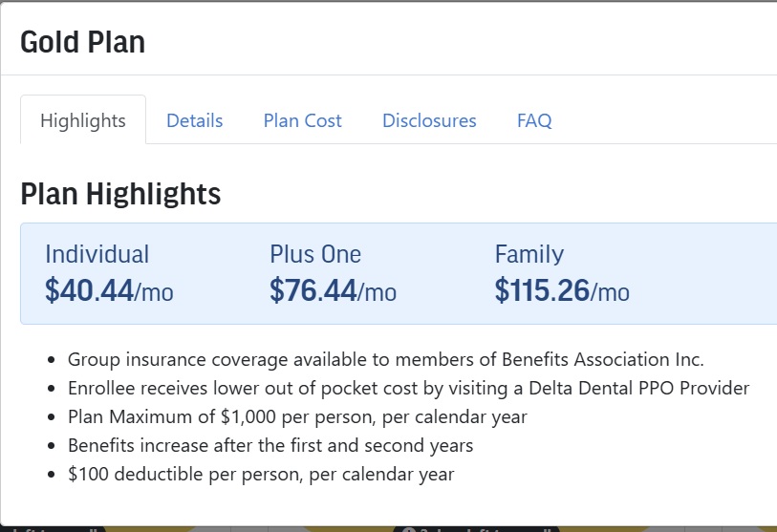Open the Details tab
777x532 pixels.
click(x=194, y=120)
